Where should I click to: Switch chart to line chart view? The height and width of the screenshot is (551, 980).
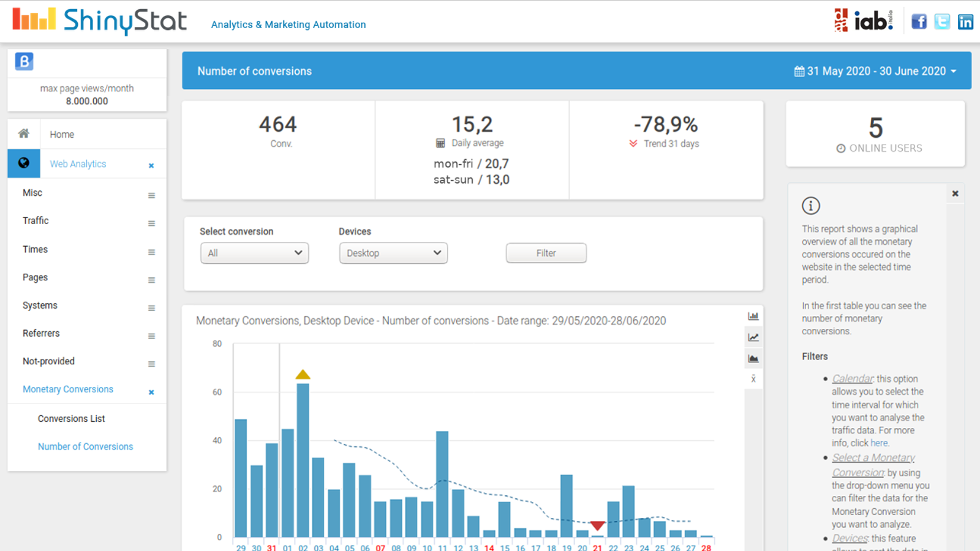[x=753, y=336]
